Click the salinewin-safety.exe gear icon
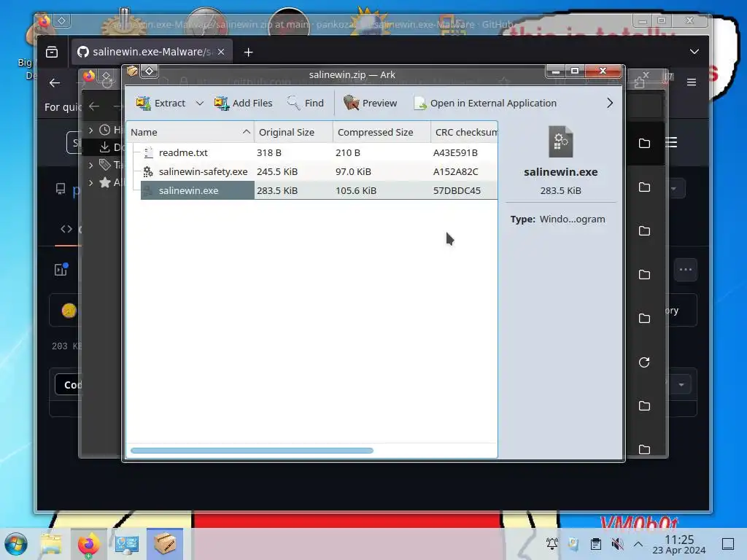The height and width of the screenshot is (560, 747). pos(148,171)
